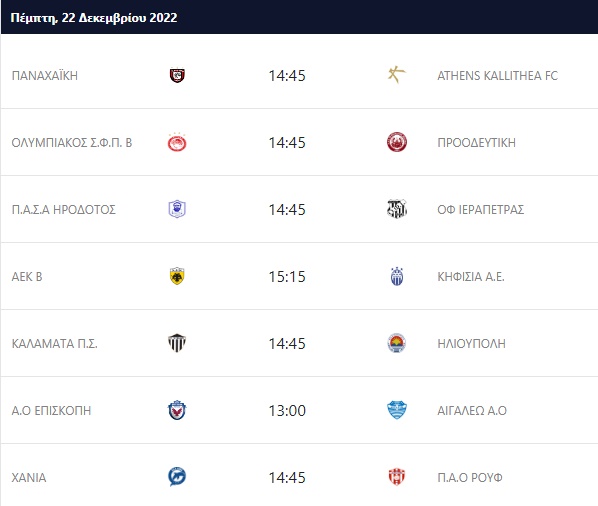This screenshot has width=598, height=506.
Task: Click the Athens Kallithea FC gold logo
Action: coord(397,75)
